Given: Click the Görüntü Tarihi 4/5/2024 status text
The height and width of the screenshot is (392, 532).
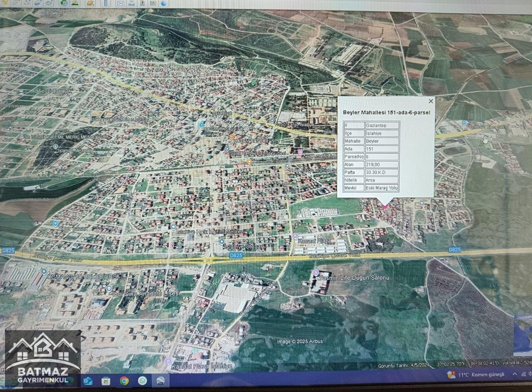Looking at the screenshot, I should coord(404,365).
